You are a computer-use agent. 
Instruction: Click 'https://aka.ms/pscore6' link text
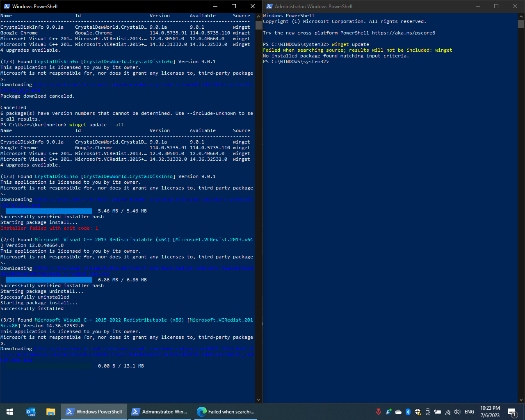tap(404, 33)
